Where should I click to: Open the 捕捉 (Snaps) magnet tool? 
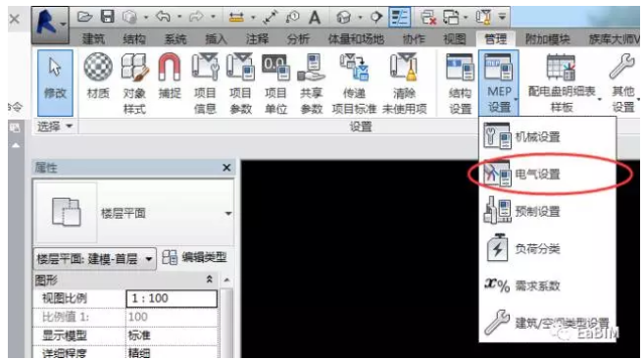(170, 77)
